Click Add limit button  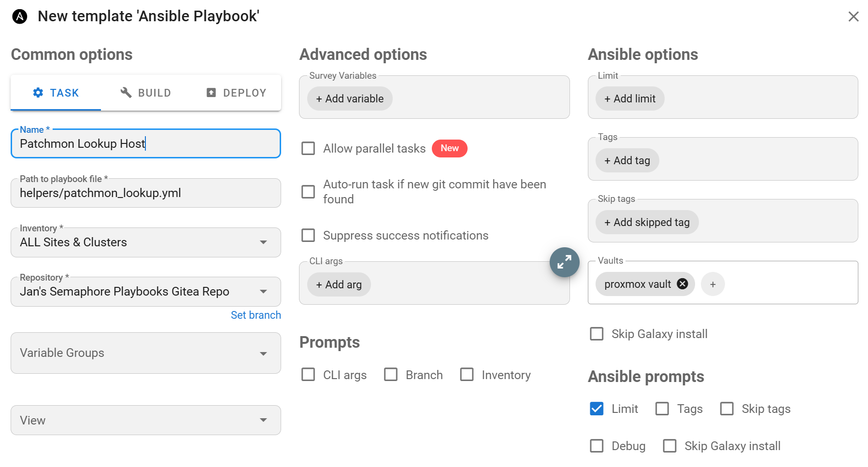630,99
